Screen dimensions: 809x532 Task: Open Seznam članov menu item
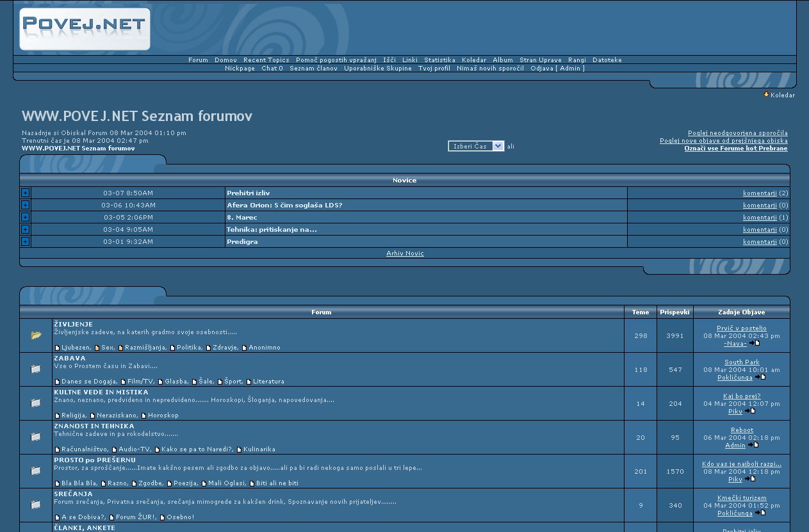pos(313,69)
